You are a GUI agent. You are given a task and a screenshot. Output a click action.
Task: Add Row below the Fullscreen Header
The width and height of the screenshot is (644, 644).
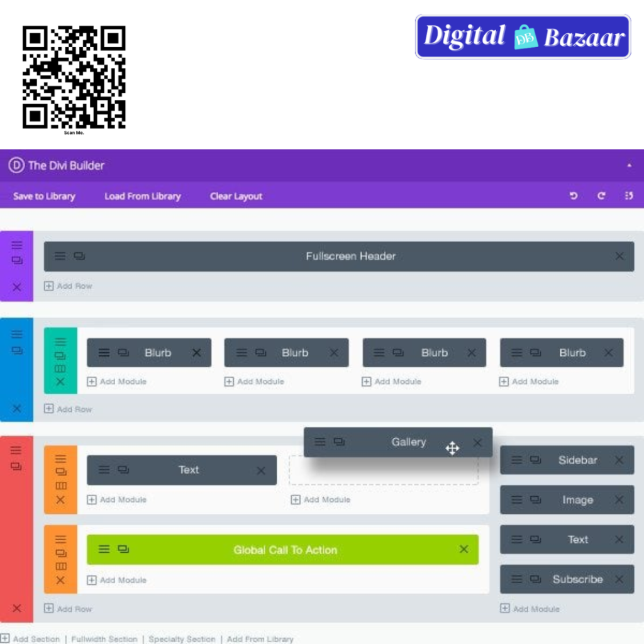tap(68, 286)
